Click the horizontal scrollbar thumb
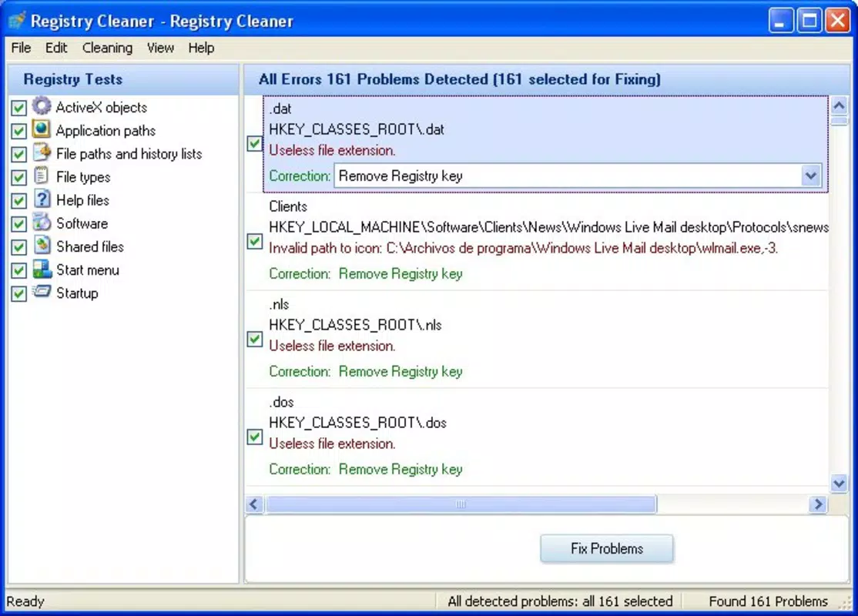 pyautogui.click(x=461, y=504)
